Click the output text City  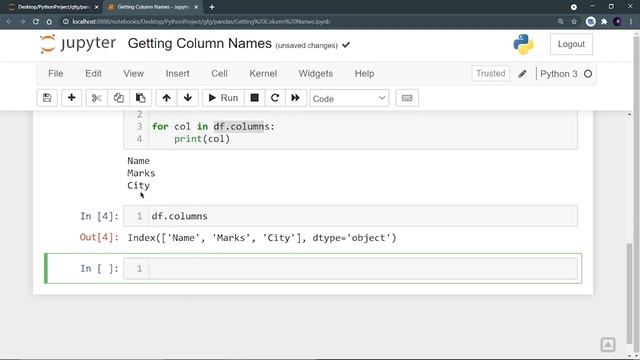(x=138, y=186)
